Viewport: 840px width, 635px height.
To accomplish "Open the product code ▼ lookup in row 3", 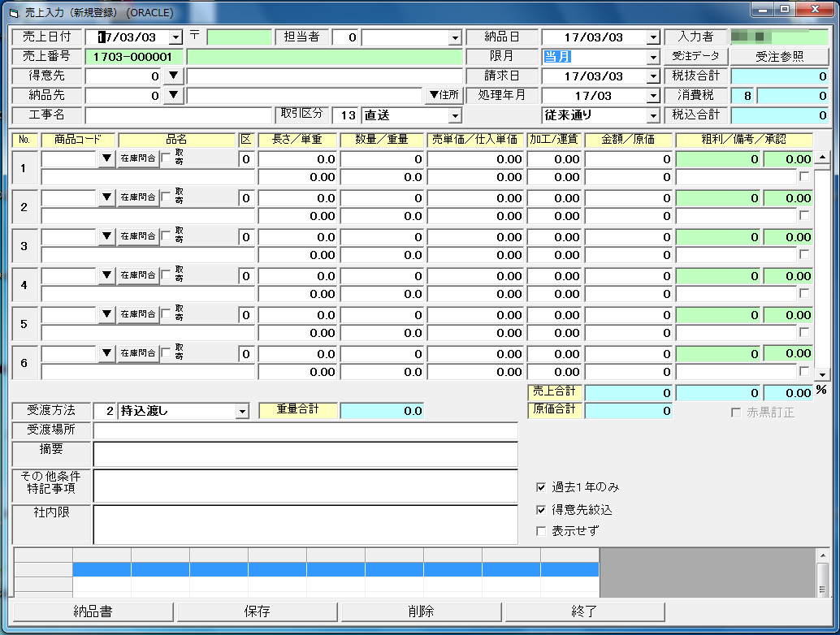I will (107, 236).
